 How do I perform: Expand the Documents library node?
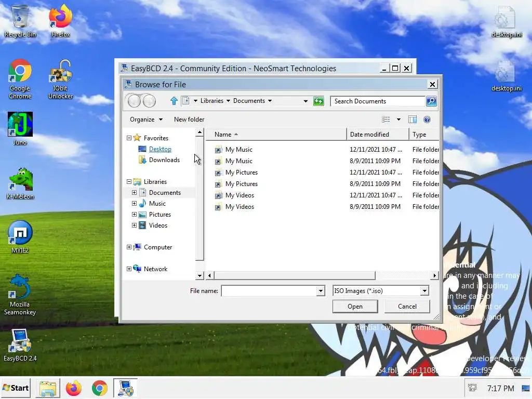point(135,193)
